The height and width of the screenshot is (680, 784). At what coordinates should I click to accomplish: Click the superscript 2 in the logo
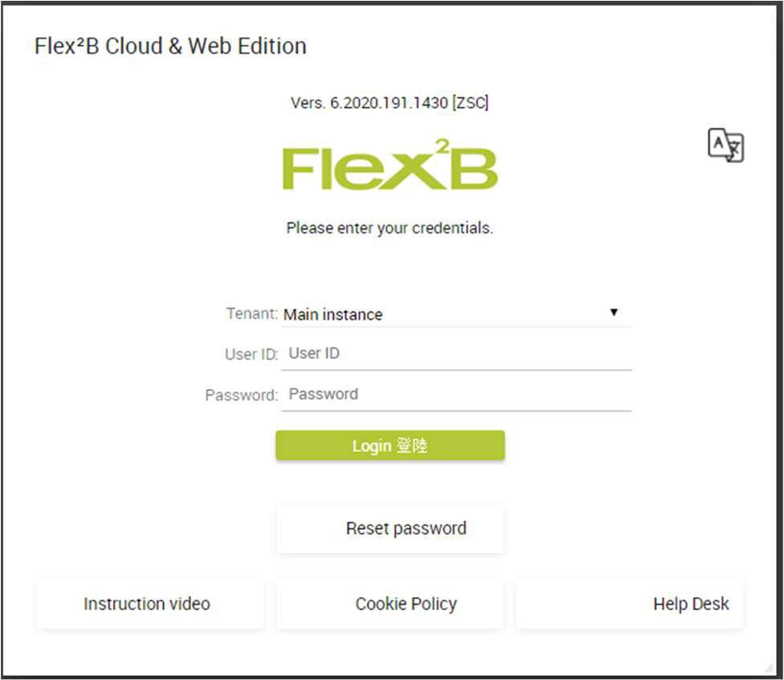(442, 146)
